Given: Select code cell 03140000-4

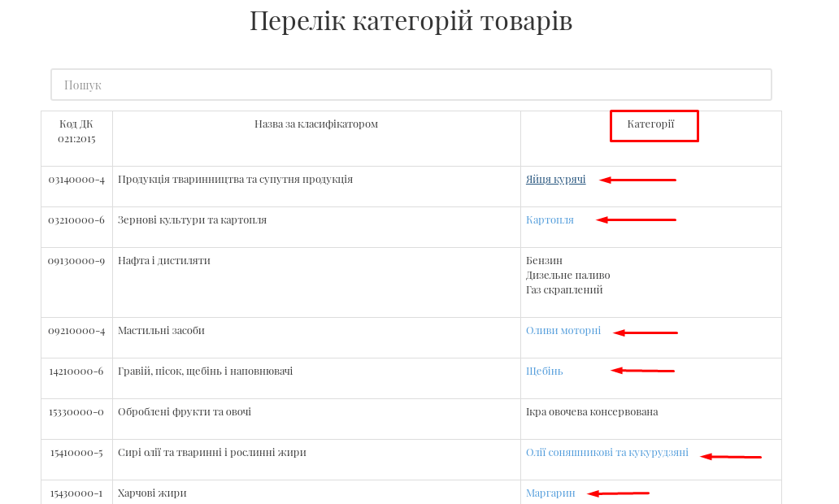Looking at the screenshot, I should click(x=76, y=179).
